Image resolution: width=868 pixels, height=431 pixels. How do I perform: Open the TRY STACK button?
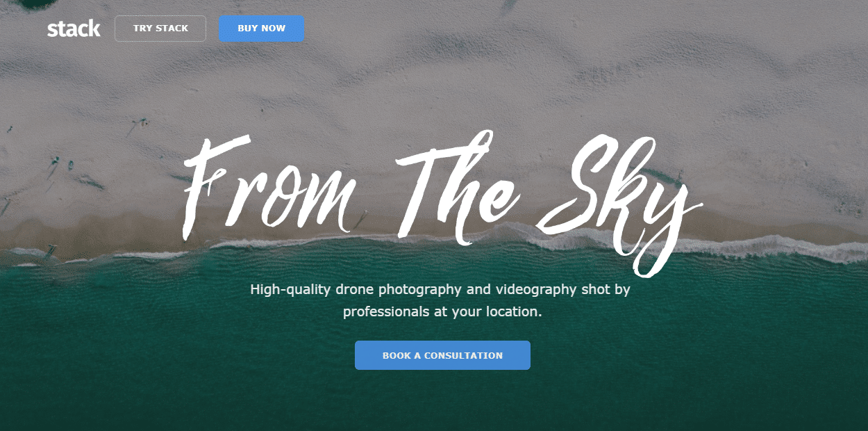160,29
